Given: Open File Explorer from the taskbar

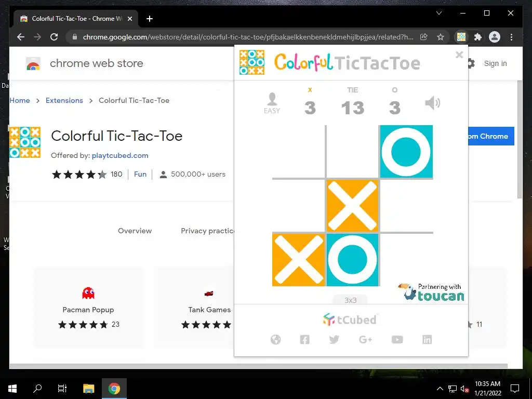Looking at the screenshot, I should pyautogui.click(x=88, y=389).
